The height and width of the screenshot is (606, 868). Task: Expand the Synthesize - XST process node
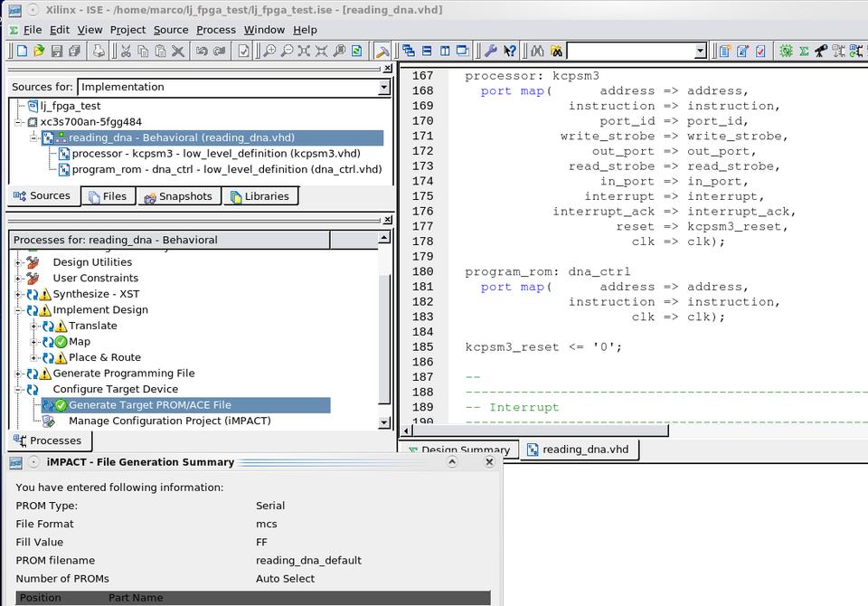(x=18, y=294)
